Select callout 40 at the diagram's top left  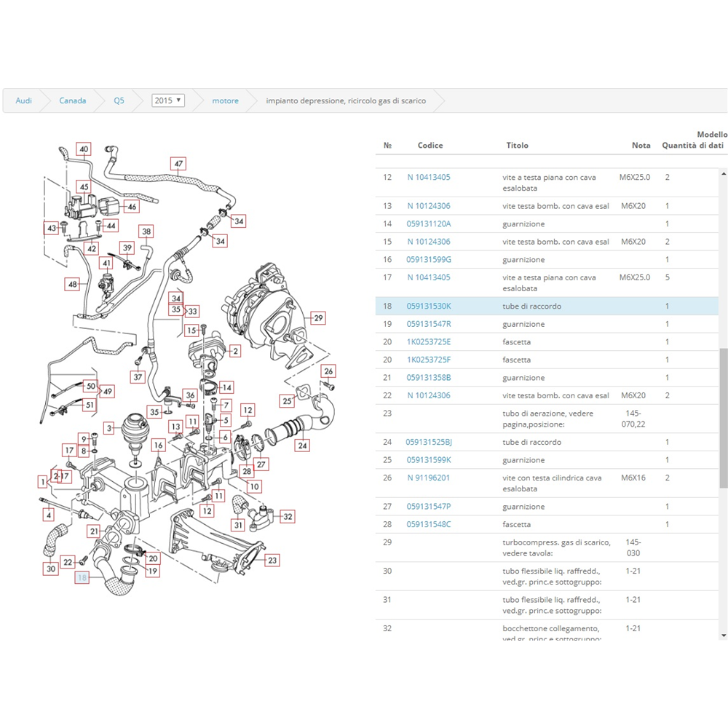pos(84,149)
